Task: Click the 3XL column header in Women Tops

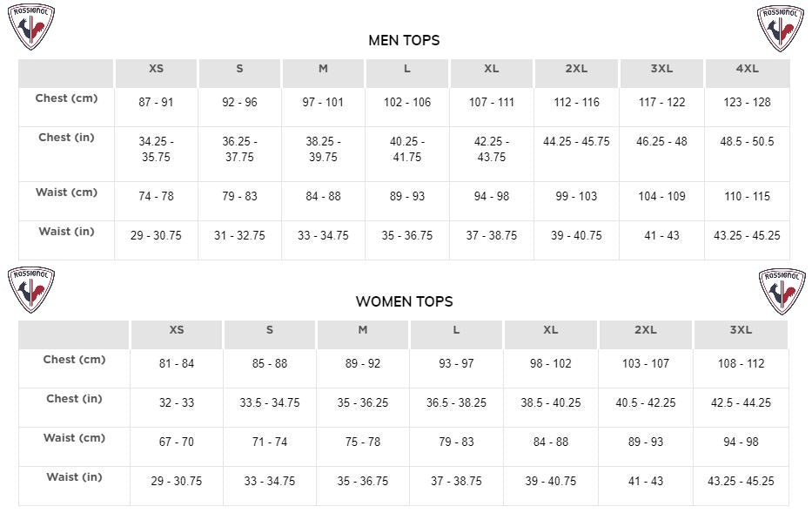Action: (741, 330)
